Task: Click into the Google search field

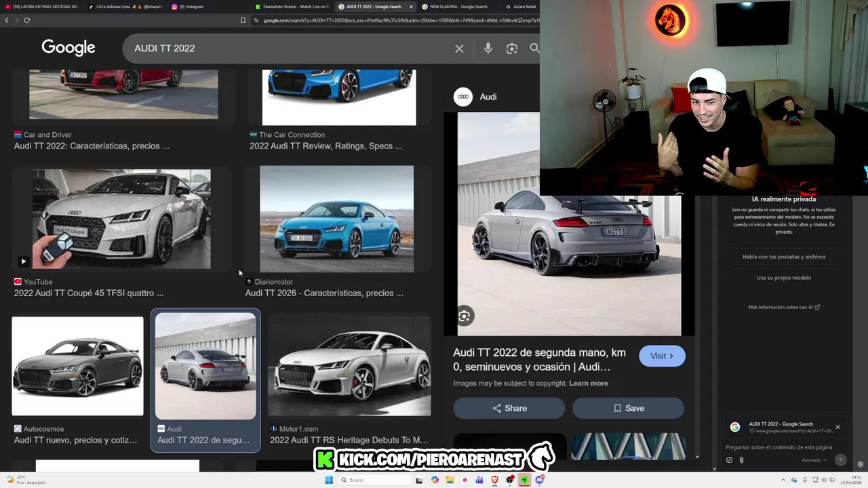Action: (292, 48)
